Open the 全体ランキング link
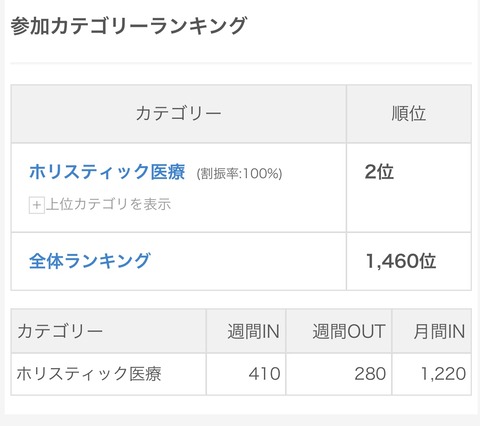The height and width of the screenshot is (426, 480). click(x=90, y=261)
